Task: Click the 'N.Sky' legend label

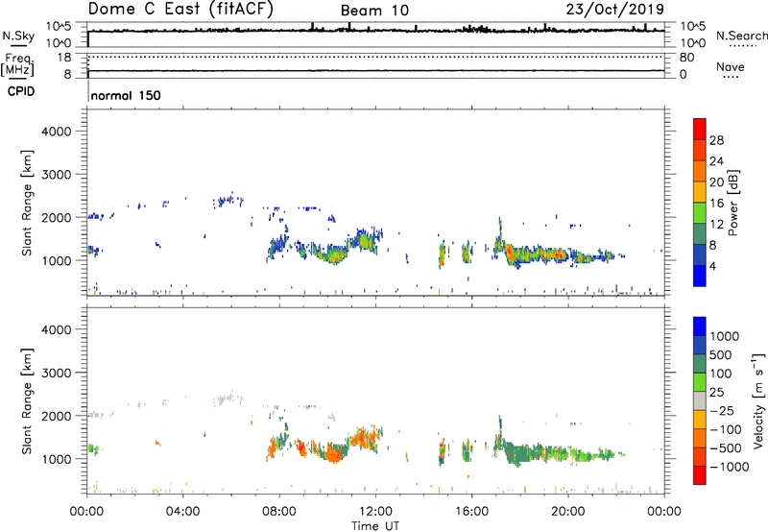Action: click(x=18, y=36)
